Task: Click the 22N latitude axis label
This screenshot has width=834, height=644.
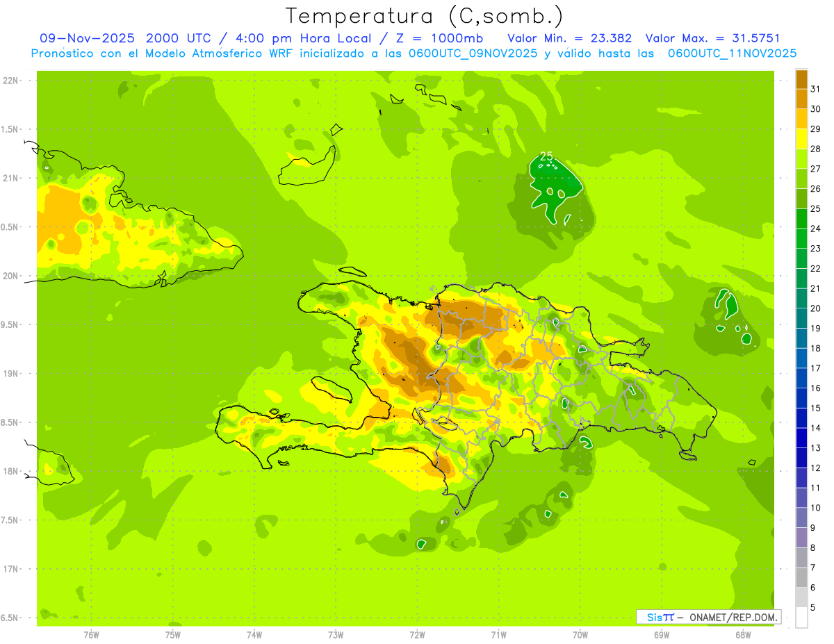Action: click(x=11, y=81)
